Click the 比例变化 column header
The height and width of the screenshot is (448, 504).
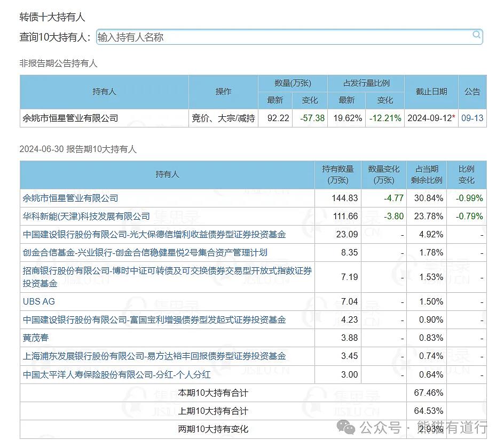[x=466, y=174]
